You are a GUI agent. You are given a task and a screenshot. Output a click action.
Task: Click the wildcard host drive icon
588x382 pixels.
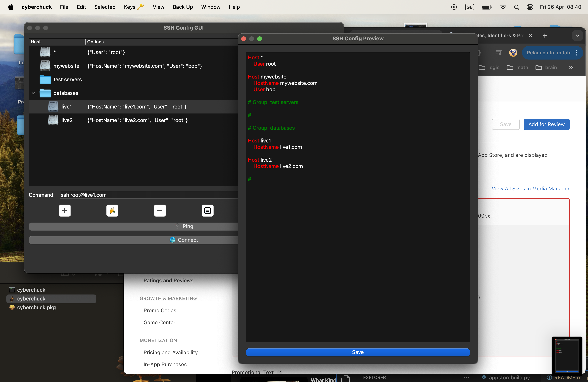45,52
